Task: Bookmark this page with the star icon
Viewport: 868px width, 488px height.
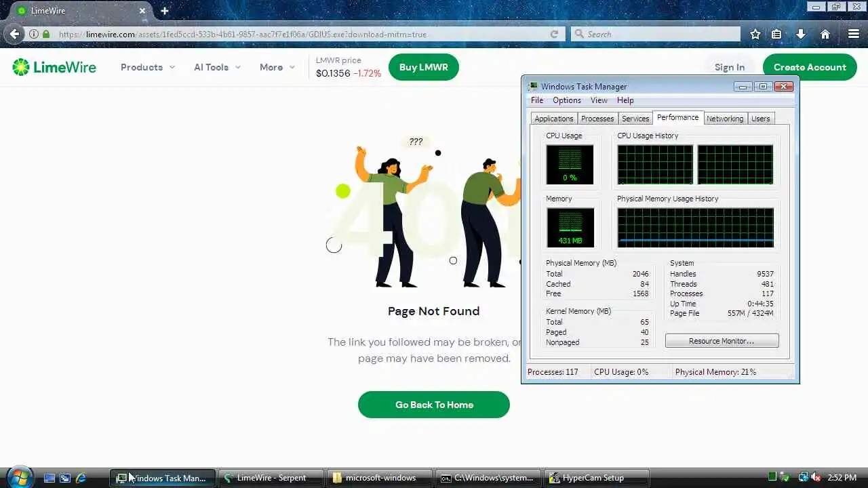Action: click(x=755, y=34)
